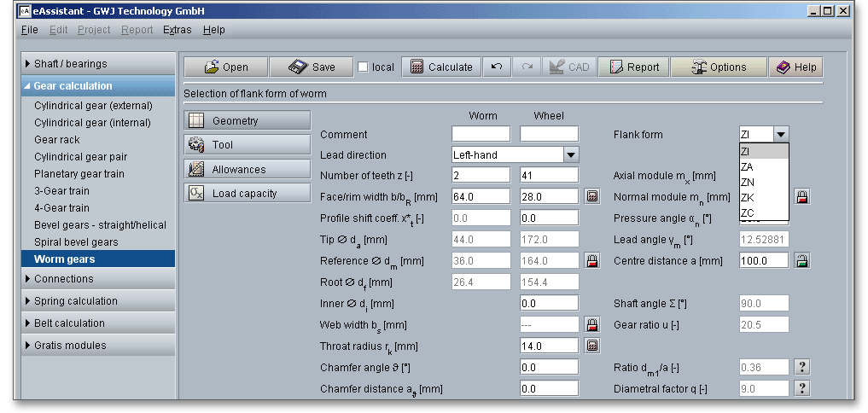
Task: Select Planetary gear train in sidebar
Action: 79,174
